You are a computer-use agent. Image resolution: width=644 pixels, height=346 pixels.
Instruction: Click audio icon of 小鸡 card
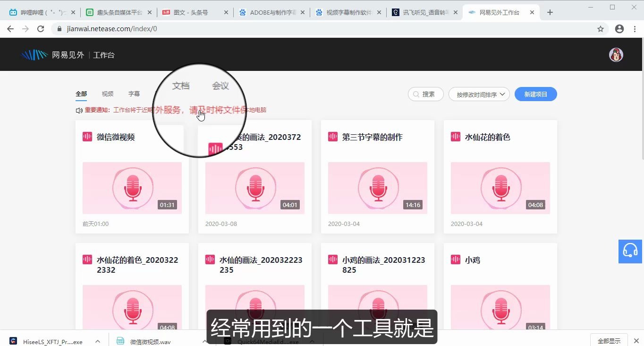[x=456, y=259]
